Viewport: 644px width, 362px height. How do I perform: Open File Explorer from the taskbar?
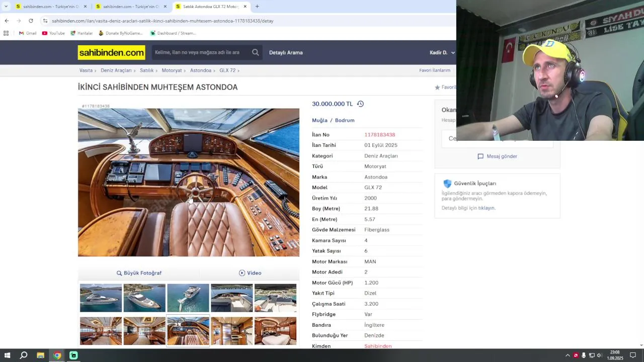tap(40, 355)
